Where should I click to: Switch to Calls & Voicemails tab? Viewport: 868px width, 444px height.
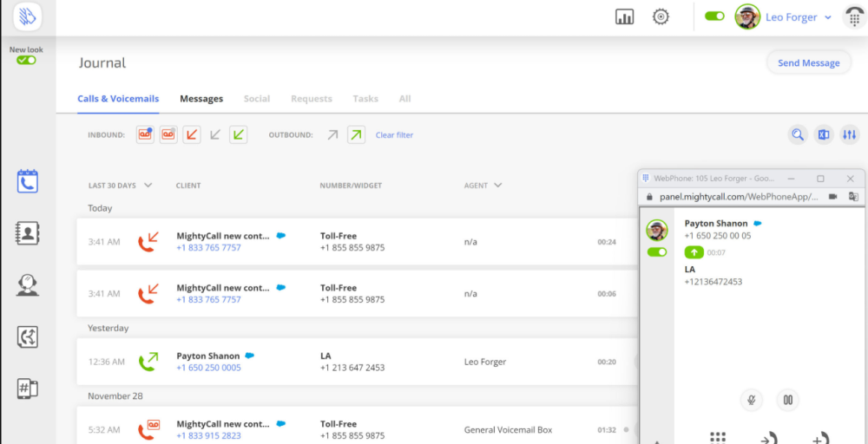118,99
